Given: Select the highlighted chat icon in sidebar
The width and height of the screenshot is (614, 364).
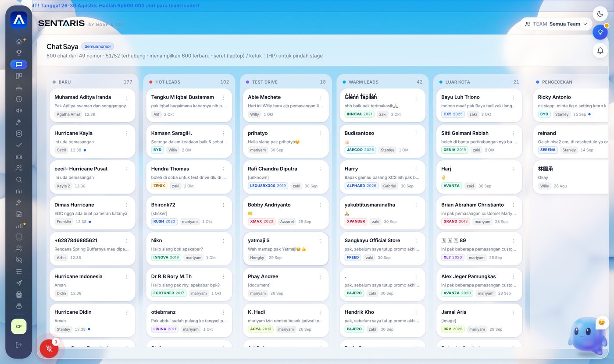Looking at the screenshot, I should coord(19,64).
